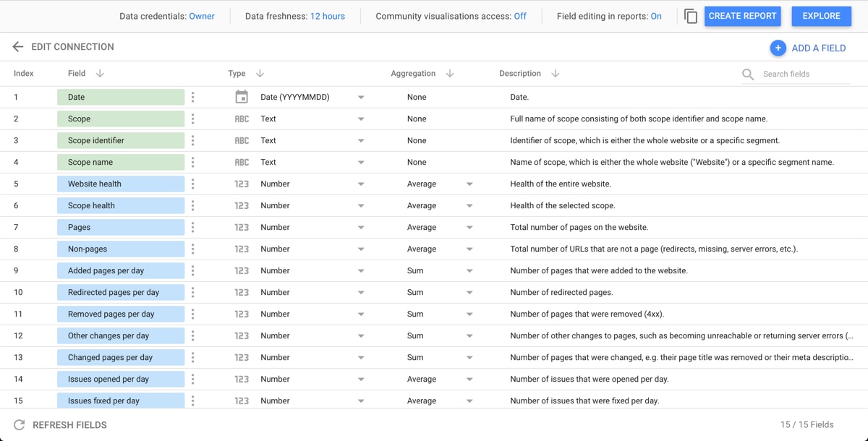Click Refresh Fields text button

point(69,425)
